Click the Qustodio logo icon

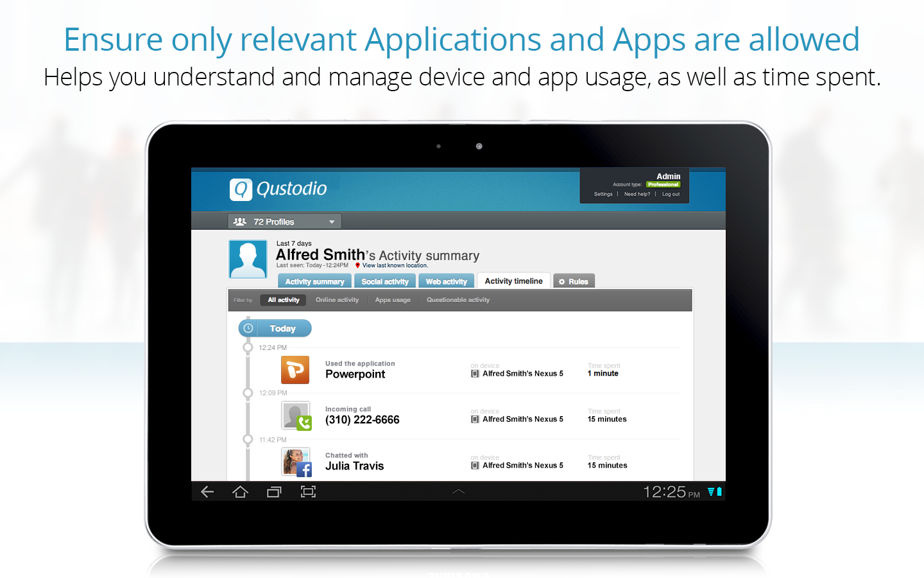coord(241,189)
